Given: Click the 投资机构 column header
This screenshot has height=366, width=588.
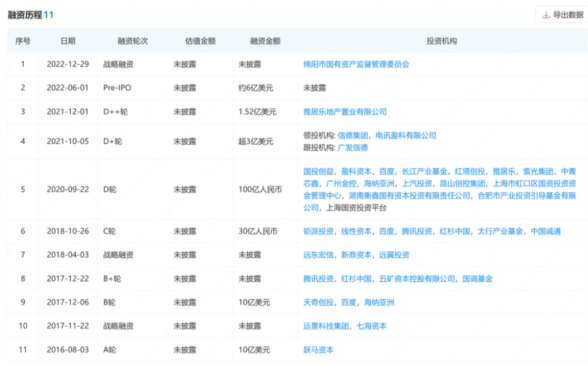Looking at the screenshot, I should click(x=442, y=41).
